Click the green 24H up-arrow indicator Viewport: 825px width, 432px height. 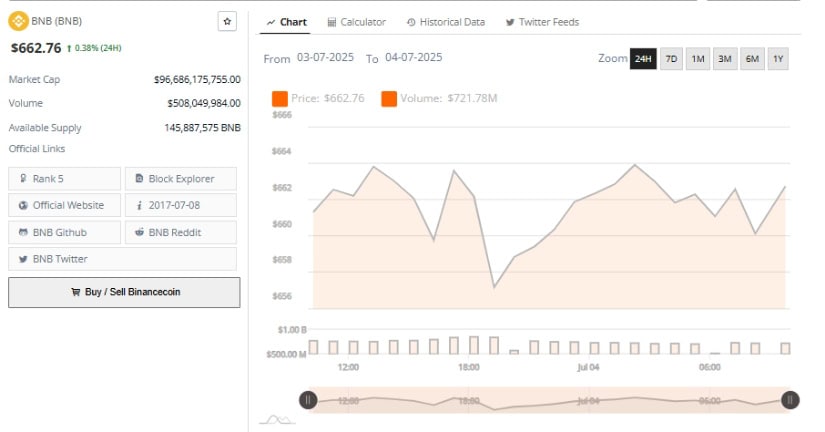(x=69, y=48)
